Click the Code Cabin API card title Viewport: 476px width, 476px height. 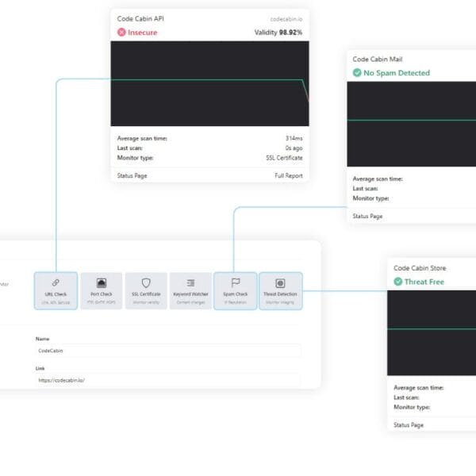pyautogui.click(x=140, y=18)
